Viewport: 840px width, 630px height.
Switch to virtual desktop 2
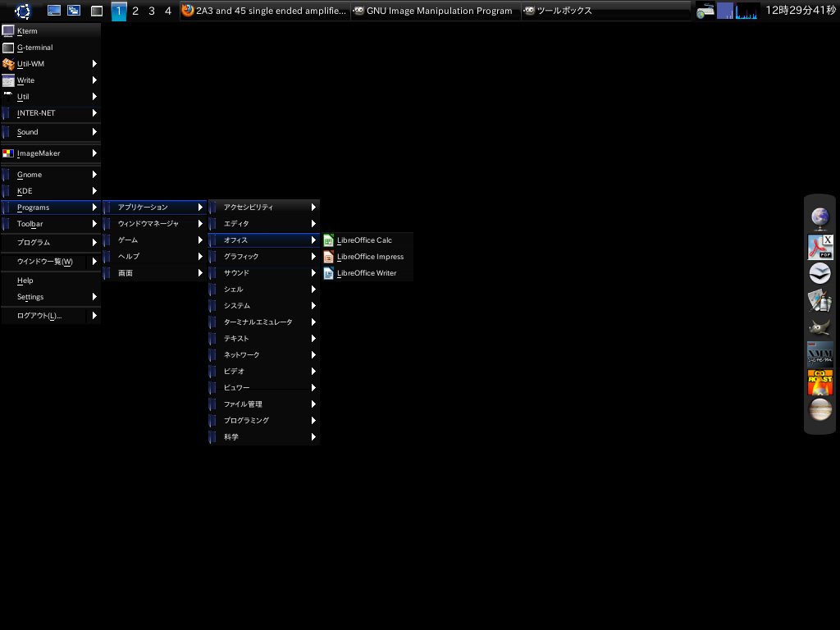[135, 11]
